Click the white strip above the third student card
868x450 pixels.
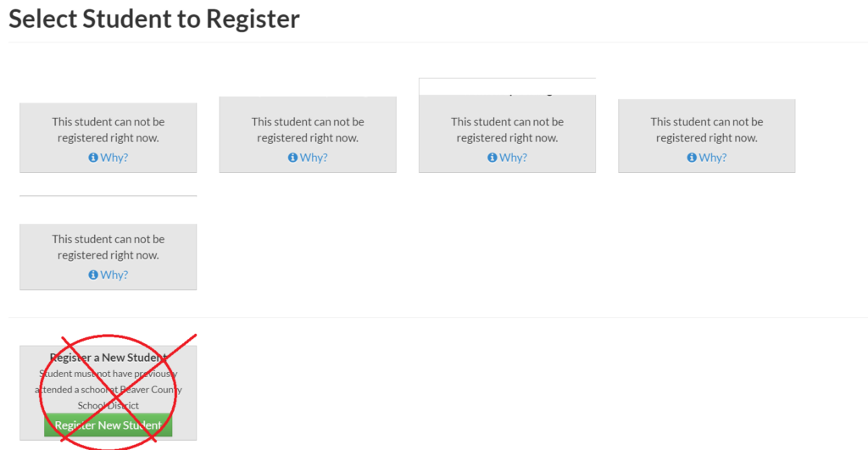[x=507, y=86]
